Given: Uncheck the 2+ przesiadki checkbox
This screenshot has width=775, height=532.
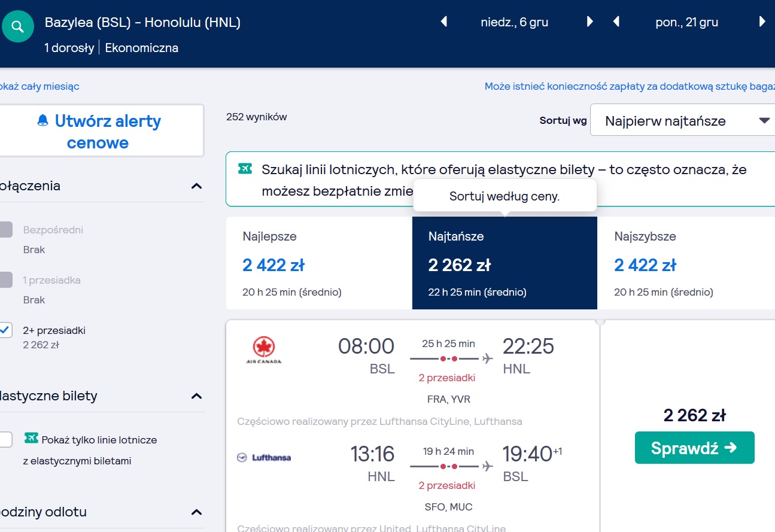Looking at the screenshot, I should click(x=5, y=330).
